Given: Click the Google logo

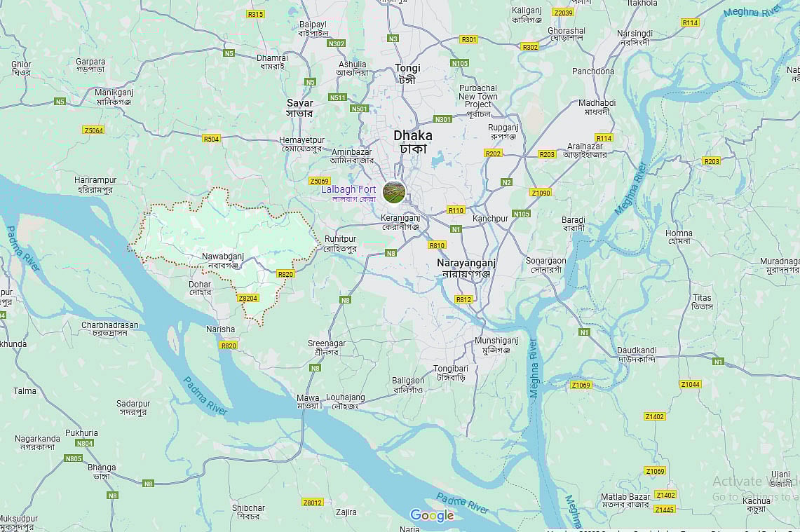Looking at the screenshot, I should (x=432, y=515).
